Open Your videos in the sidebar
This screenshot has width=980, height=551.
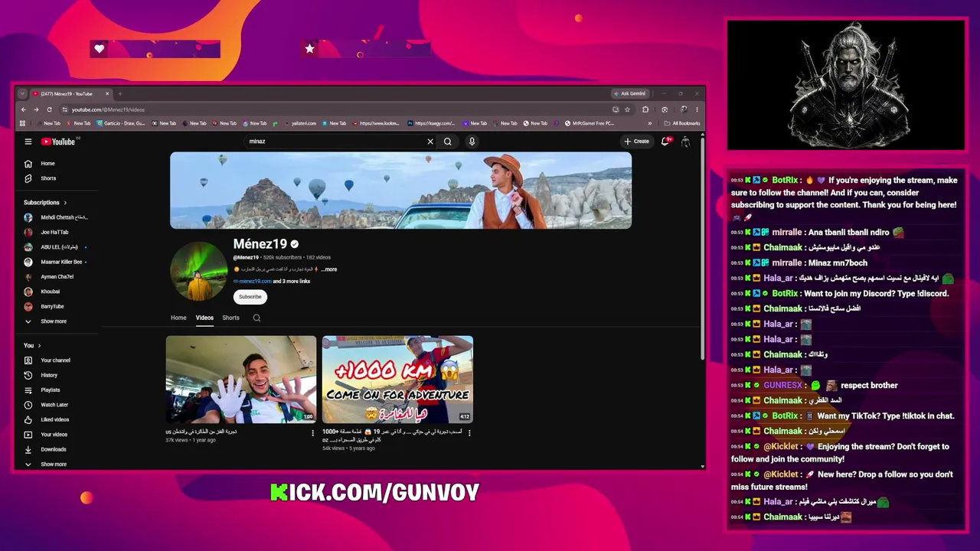[57, 435]
